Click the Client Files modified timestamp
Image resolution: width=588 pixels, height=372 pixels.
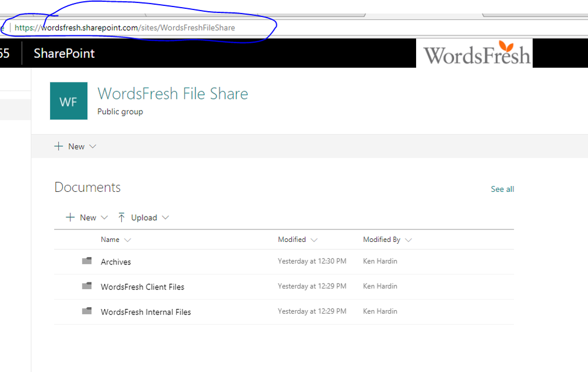tap(312, 286)
